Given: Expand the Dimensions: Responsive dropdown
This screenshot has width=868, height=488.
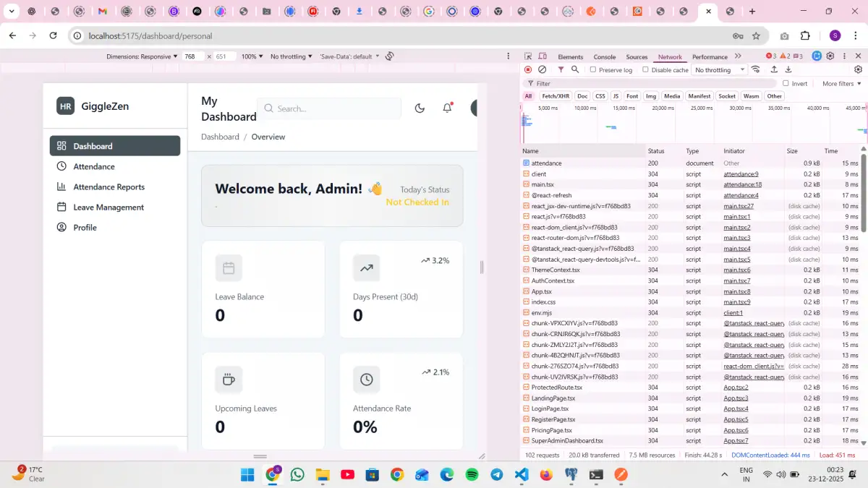Looking at the screenshot, I should [x=142, y=56].
